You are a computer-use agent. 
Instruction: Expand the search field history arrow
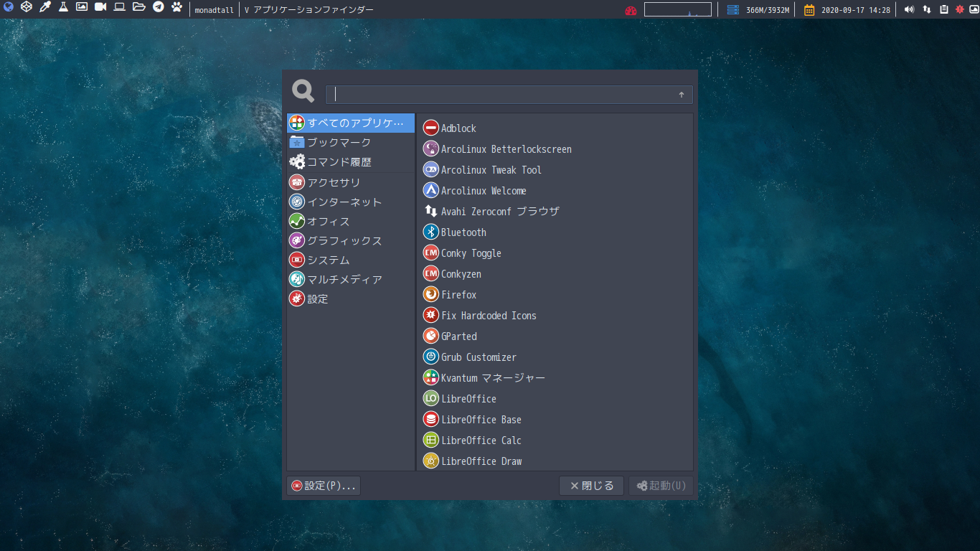[x=682, y=95]
